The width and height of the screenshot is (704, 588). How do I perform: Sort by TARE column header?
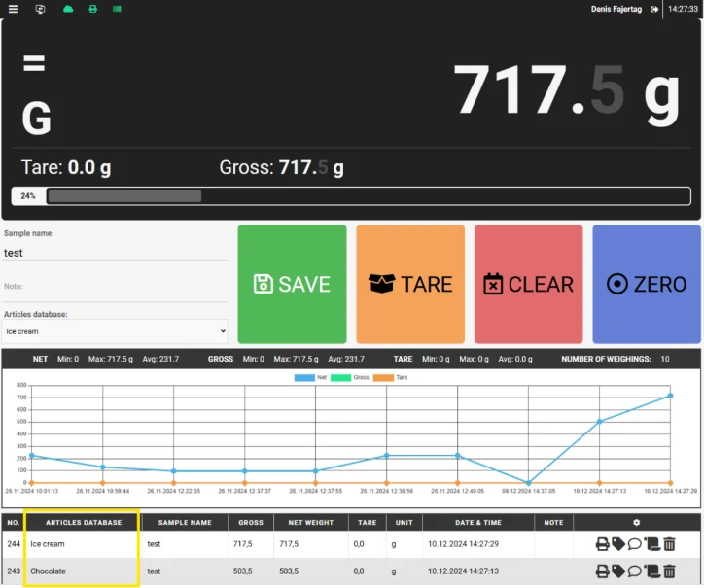click(367, 523)
